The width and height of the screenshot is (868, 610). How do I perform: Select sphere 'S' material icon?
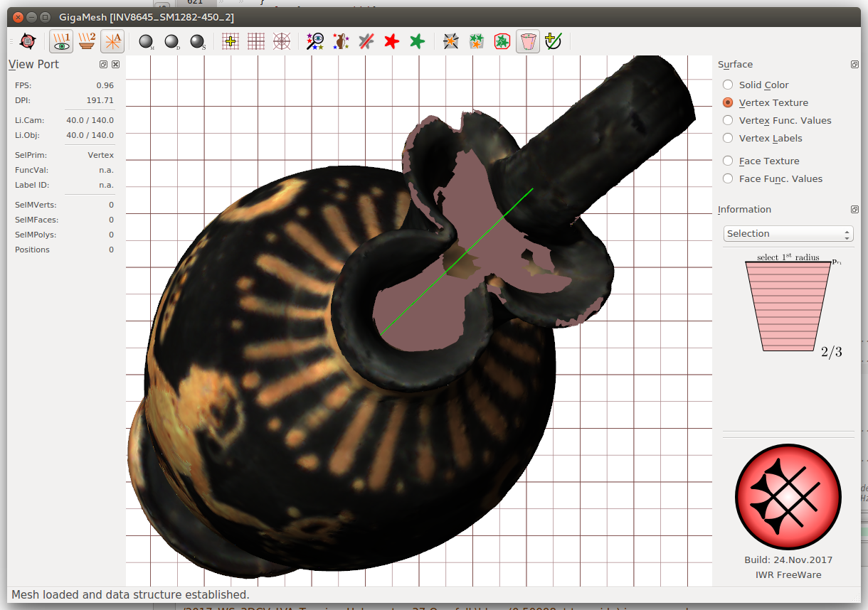coord(198,42)
